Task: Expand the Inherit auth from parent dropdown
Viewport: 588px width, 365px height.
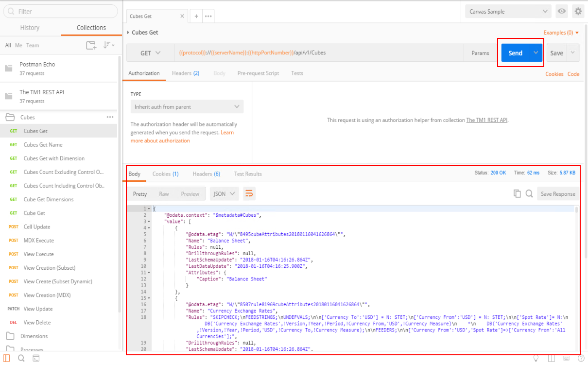Action: [187, 107]
